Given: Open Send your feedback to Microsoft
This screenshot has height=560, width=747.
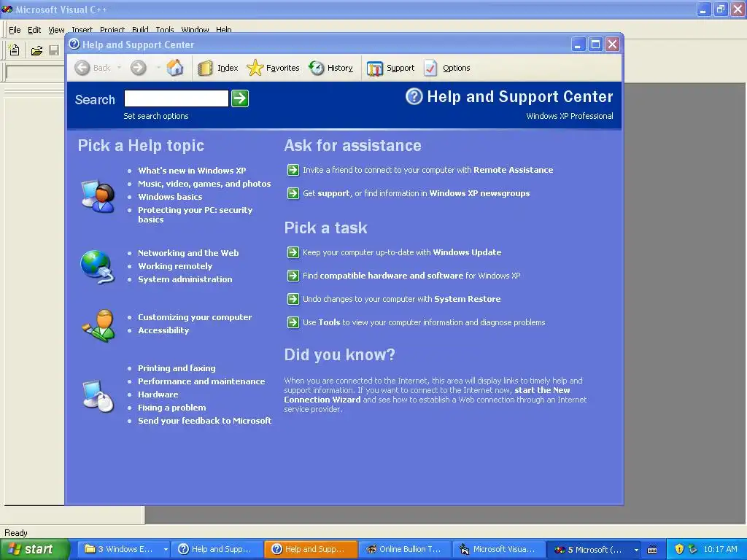Looking at the screenshot, I should [204, 421].
